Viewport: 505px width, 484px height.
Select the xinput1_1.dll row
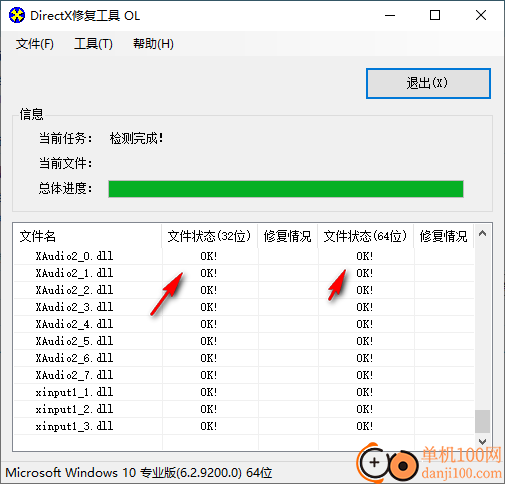[244, 392]
